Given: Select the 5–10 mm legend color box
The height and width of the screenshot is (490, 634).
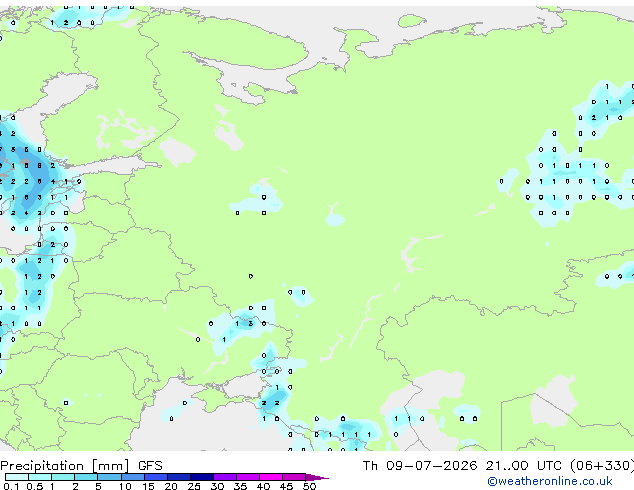Looking at the screenshot, I should click(x=110, y=477).
